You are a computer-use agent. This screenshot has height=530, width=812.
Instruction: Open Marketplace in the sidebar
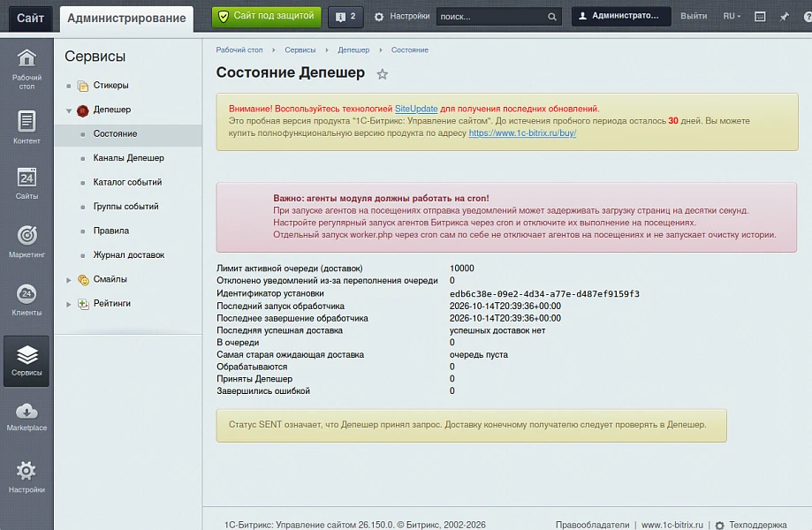[x=27, y=417]
